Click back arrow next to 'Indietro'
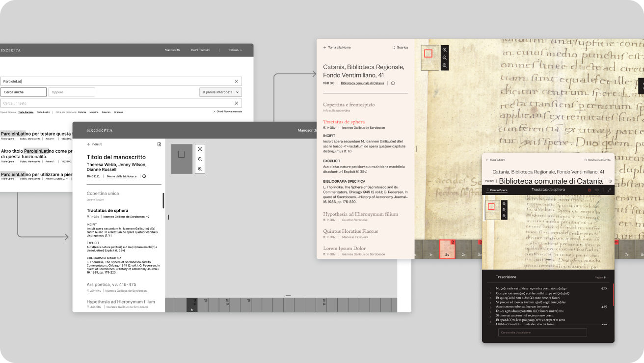The image size is (644, 363). click(x=88, y=144)
